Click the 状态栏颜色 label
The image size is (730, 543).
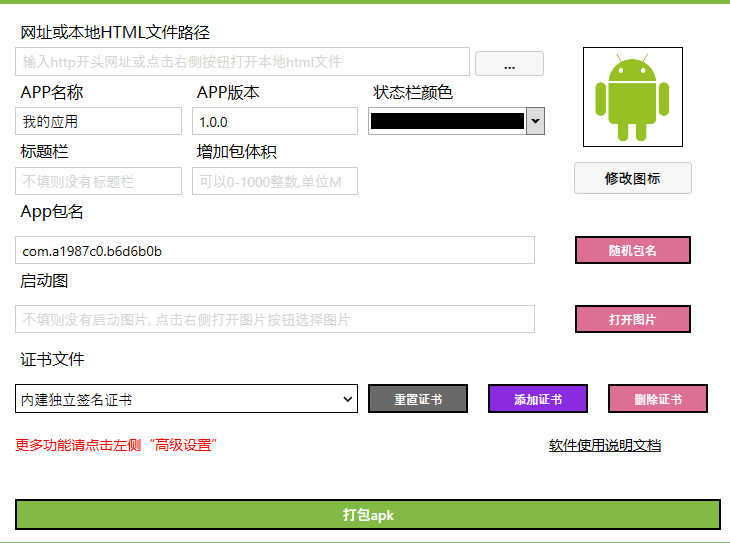(x=413, y=92)
